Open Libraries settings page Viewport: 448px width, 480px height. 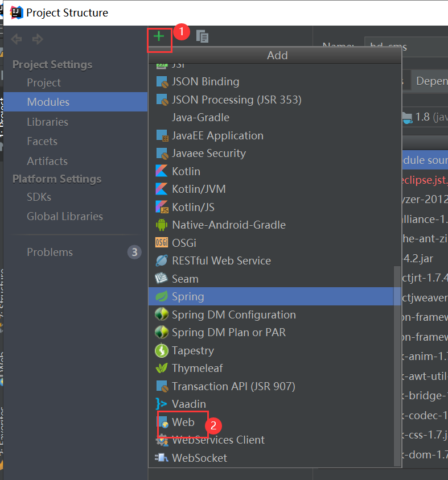coord(75,122)
